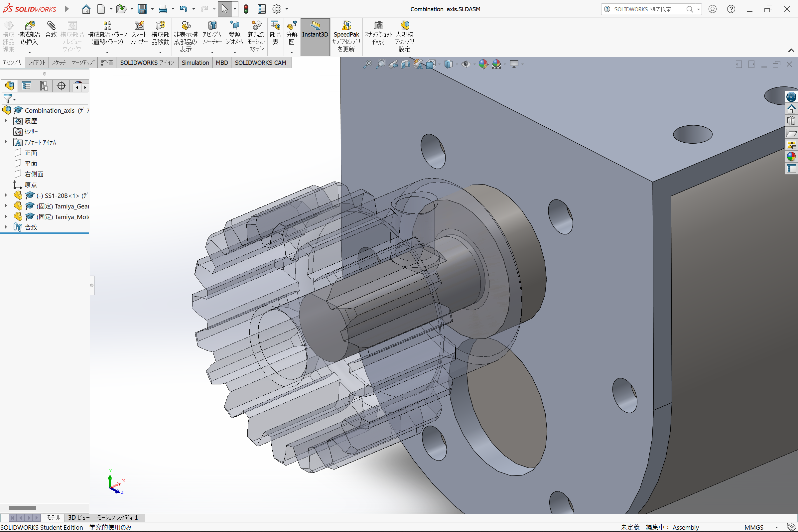
Task: Open the Design Library task pane icon
Action: tap(791, 121)
